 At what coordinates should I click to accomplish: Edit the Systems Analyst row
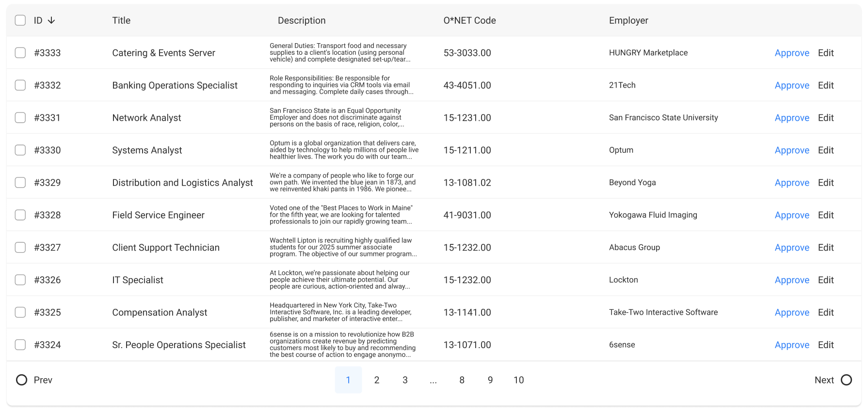826,150
